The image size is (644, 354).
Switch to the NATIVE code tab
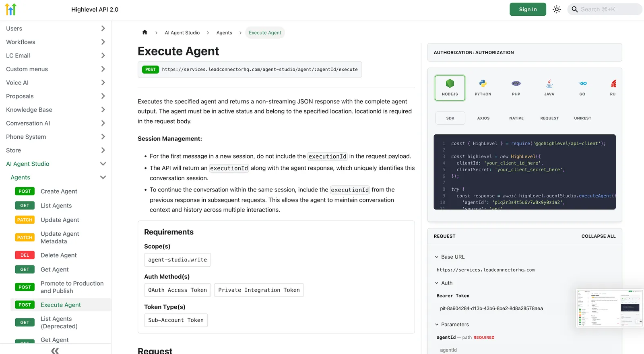coord(516,118)
